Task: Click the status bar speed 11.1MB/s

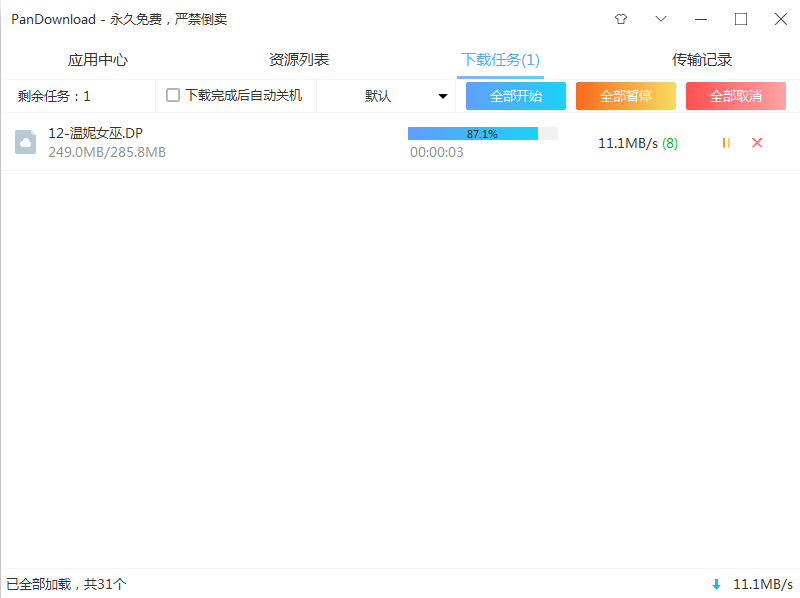Action: [763, 584]
